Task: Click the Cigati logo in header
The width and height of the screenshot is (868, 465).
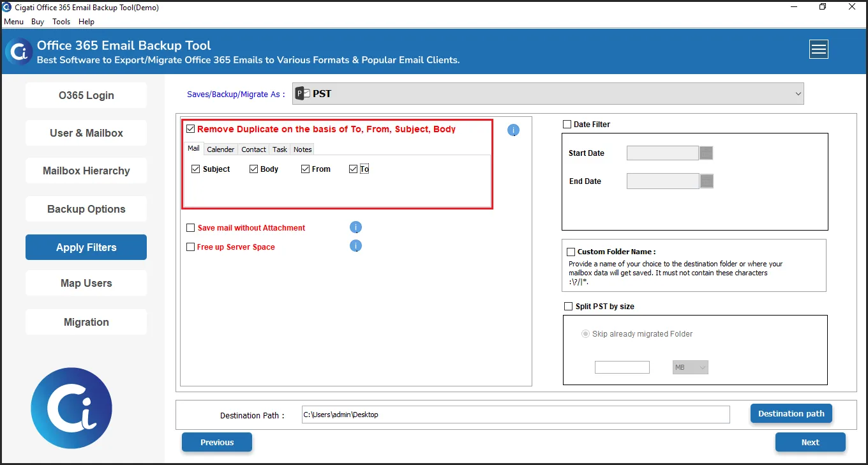Action: (x=19, y=52)
